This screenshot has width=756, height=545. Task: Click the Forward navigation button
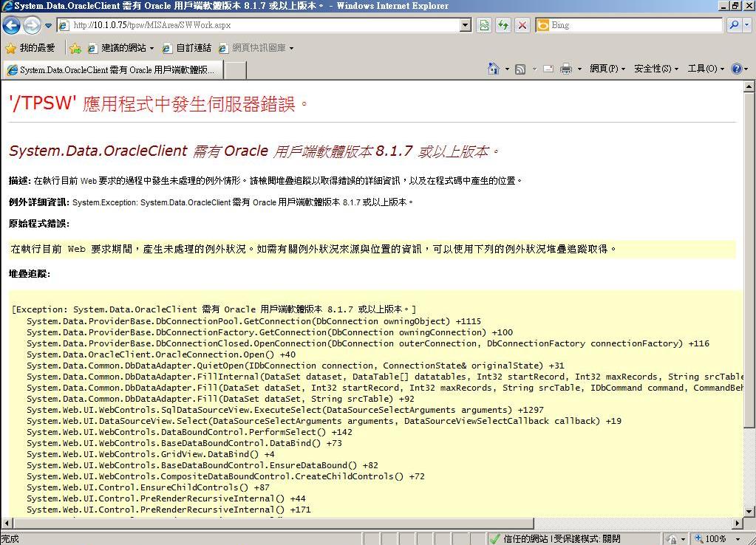(32, 24)
